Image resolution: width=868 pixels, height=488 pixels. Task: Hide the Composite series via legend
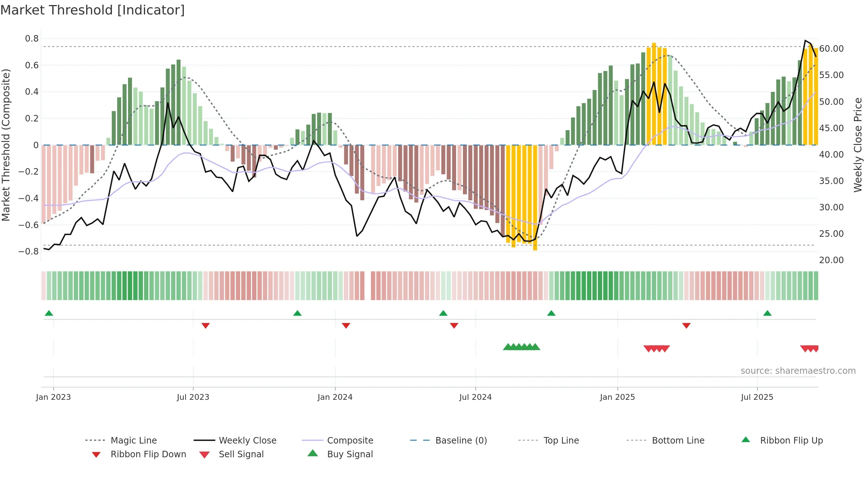[x=338, y=440]
